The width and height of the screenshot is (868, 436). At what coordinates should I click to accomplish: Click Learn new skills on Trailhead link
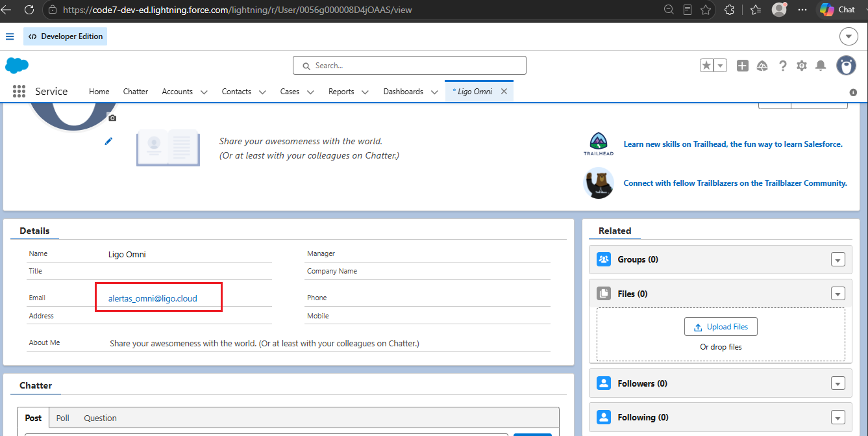733,144
